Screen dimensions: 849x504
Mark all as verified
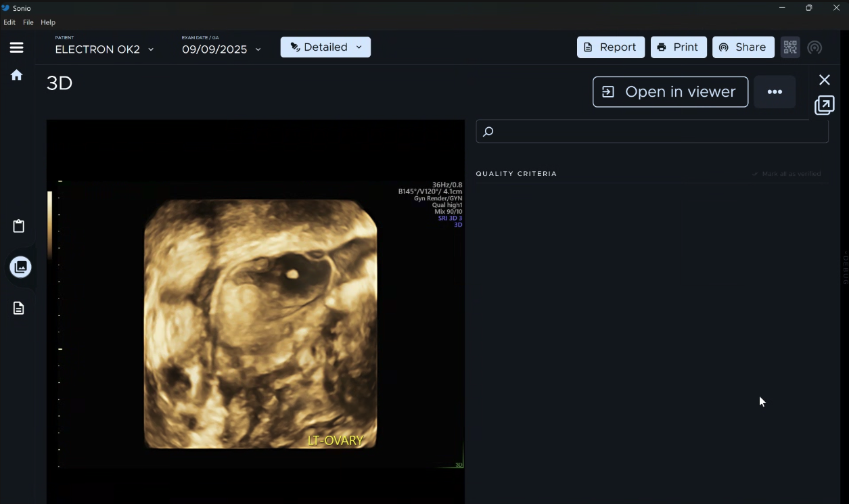pos(786,174)
